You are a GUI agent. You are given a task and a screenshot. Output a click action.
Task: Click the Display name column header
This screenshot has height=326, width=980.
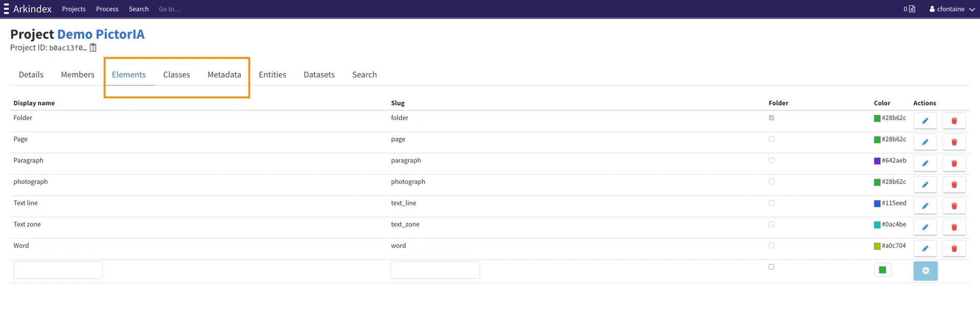click(x=34, y=103)
